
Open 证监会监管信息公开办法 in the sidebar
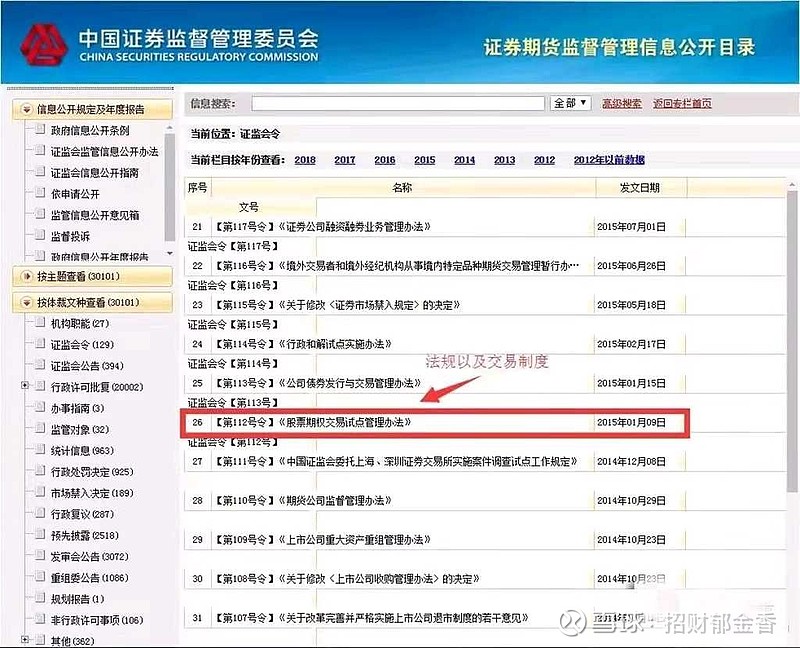click(105, 152)
